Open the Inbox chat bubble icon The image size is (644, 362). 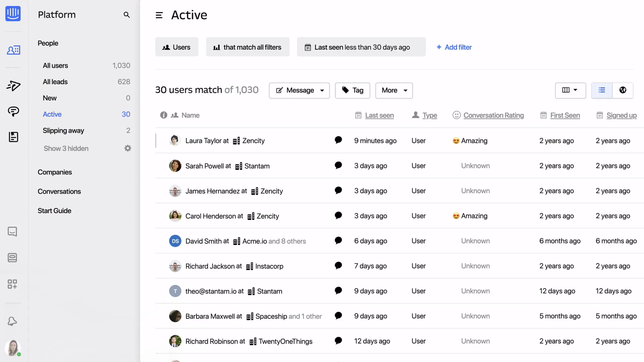point(13,111)
